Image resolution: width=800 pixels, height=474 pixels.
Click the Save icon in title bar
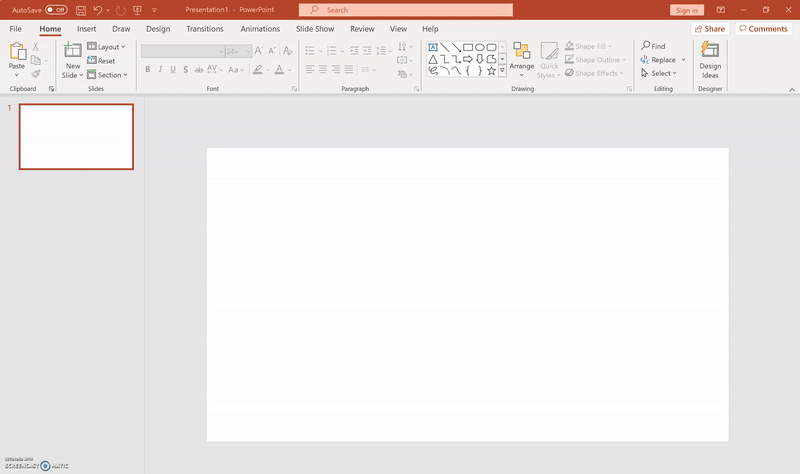click(x=81, y=10)
